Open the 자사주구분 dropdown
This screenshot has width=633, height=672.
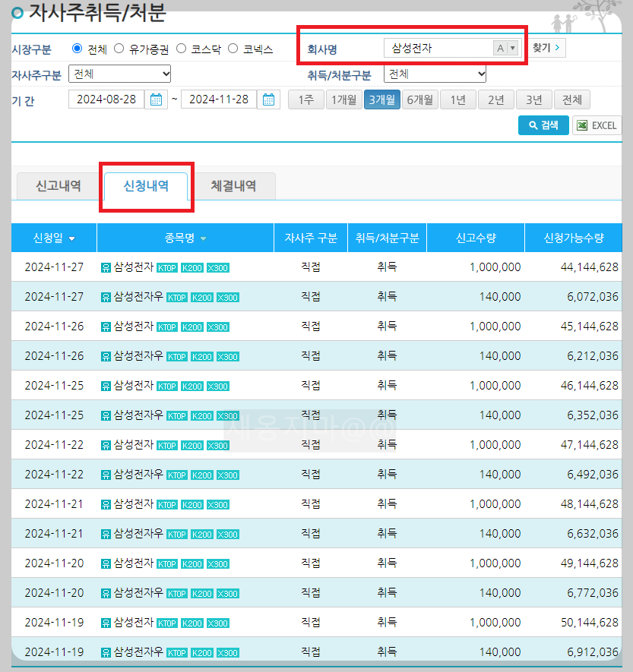pos(119,74)
